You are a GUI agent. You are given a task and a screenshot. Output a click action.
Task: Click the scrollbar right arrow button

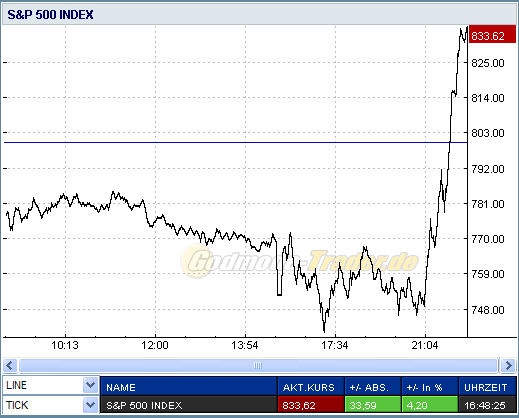tap(508, 365)
